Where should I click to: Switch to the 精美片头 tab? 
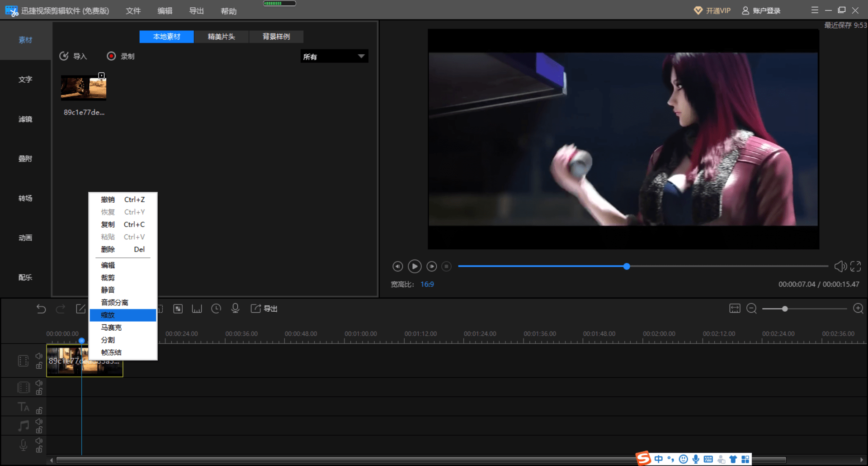222,37
